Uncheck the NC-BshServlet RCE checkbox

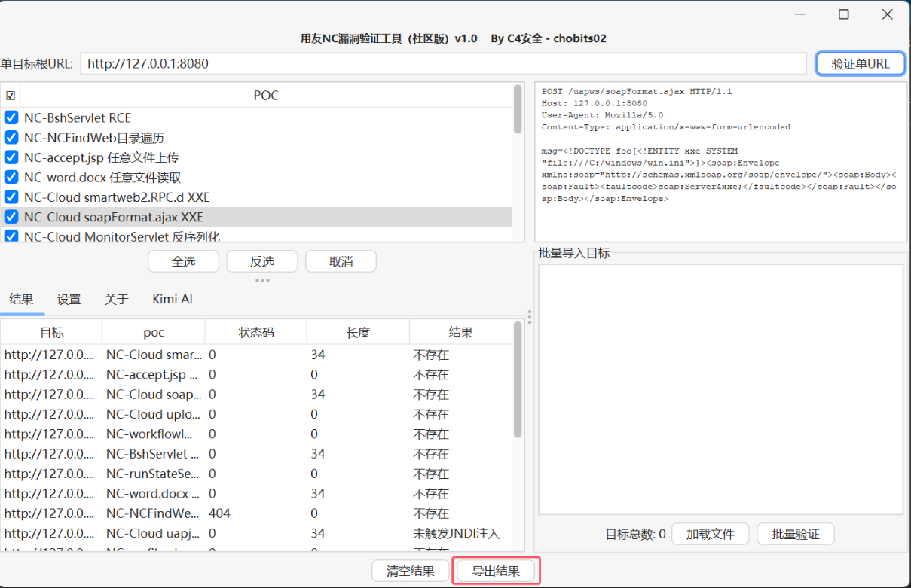(x=11, y=117)
